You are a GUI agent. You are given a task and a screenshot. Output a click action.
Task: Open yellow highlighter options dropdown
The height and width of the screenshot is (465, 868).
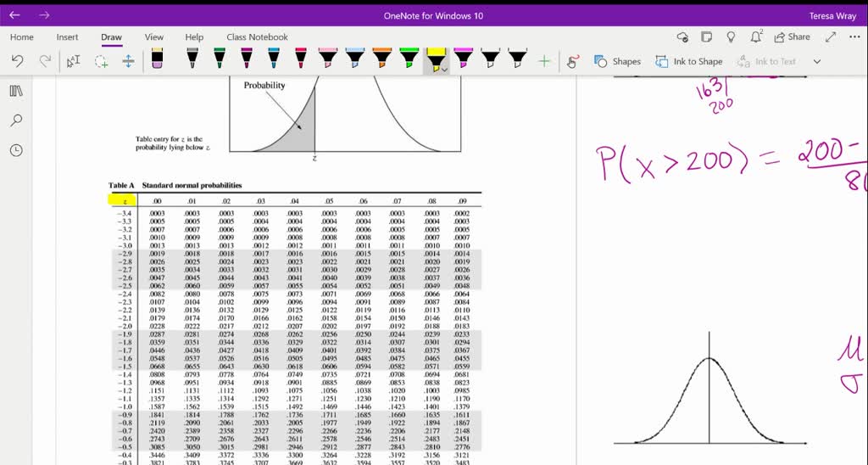pos(446,70)
